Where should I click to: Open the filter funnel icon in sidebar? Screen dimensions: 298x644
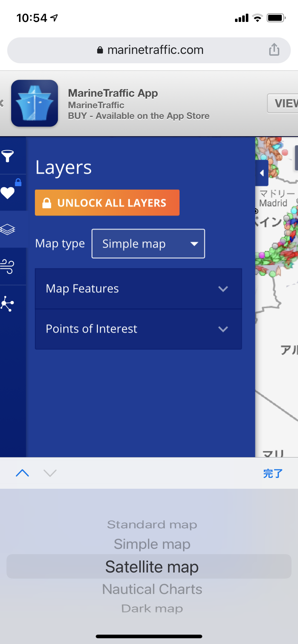(8, 156)
